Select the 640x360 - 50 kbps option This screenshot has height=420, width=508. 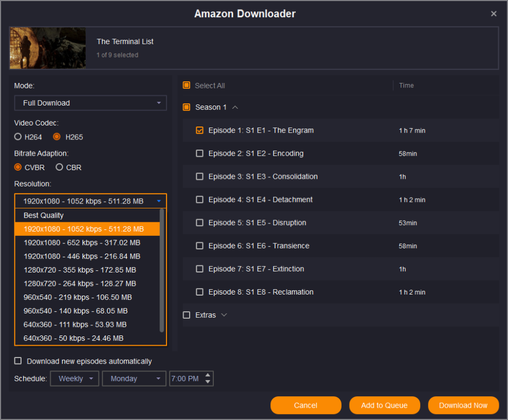pyautogui.click(x=73, y=338)
